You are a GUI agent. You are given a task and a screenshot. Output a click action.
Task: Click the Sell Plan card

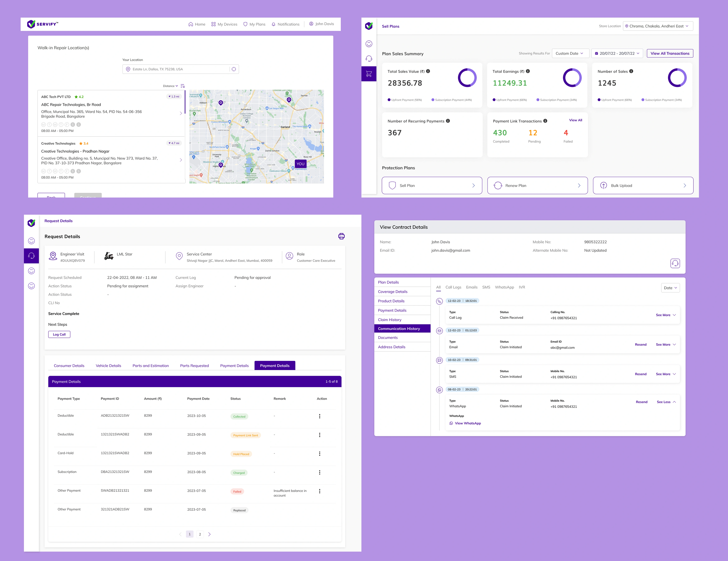pyautogui.click(x=432, y=186)
